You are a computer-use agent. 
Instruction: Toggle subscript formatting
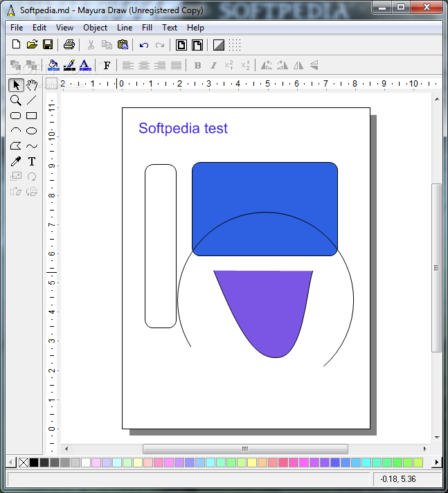click(x=245, y=65)
